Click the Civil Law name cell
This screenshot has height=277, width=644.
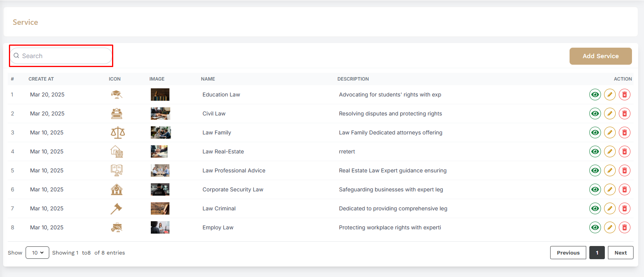click(x=214, y=114)
